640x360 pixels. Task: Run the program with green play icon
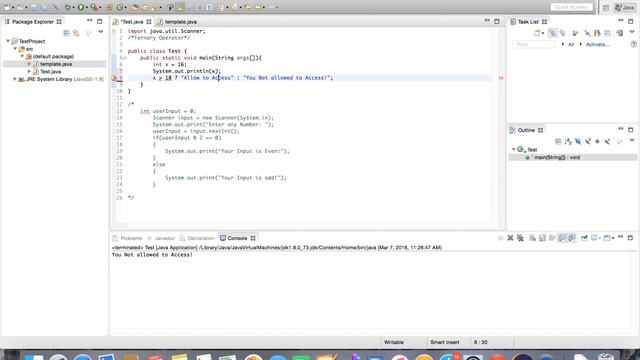click(x=81, y=7)
